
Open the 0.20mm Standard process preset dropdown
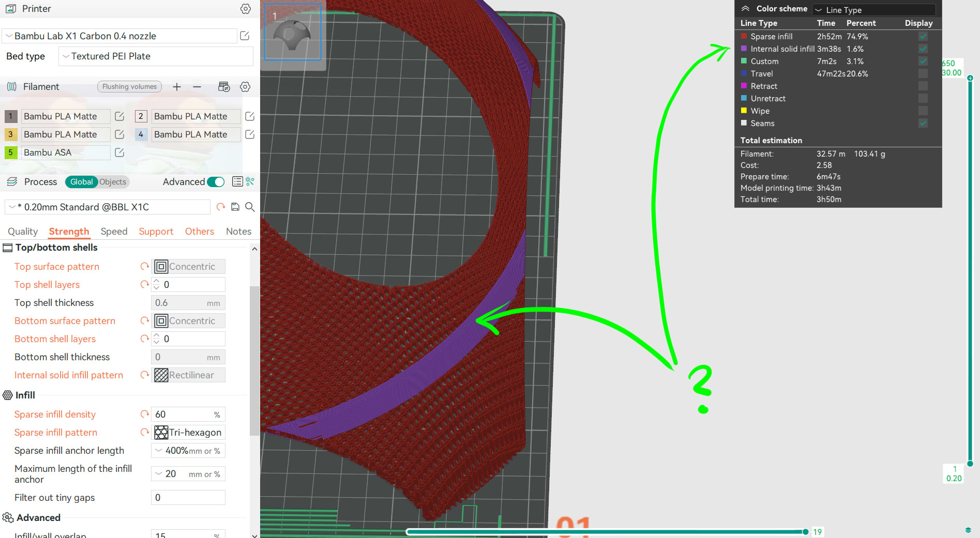(108, 207)
